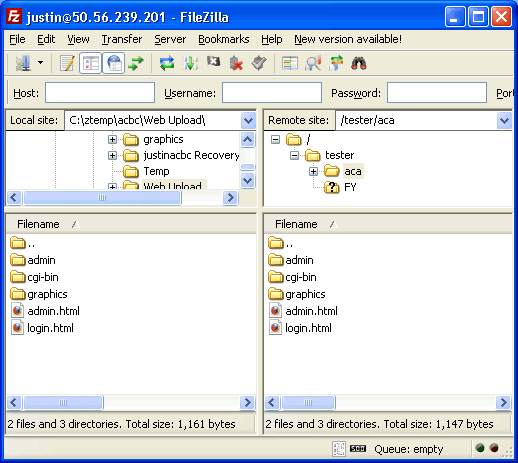
Task: Click the speed limits icon in status bar
Action: pos(358,449)
